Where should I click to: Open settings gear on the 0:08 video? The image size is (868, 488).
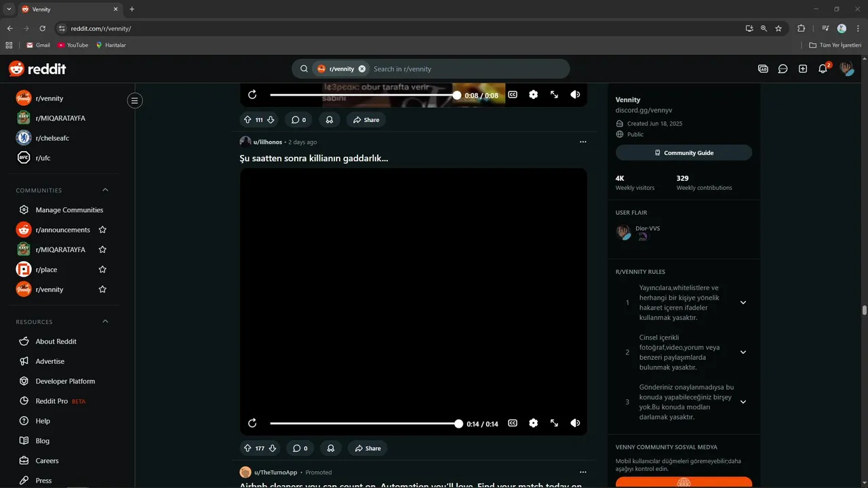click(533, 95)
